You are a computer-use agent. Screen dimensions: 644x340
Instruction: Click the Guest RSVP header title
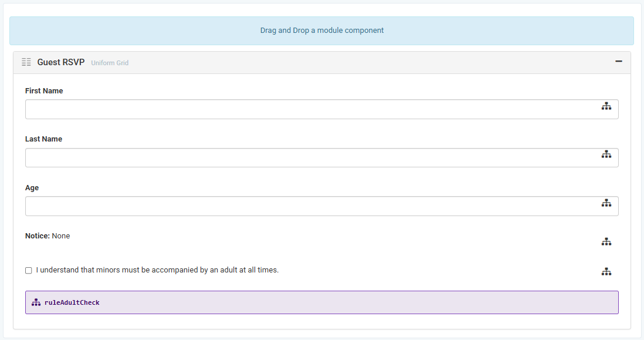coord(61,62)
